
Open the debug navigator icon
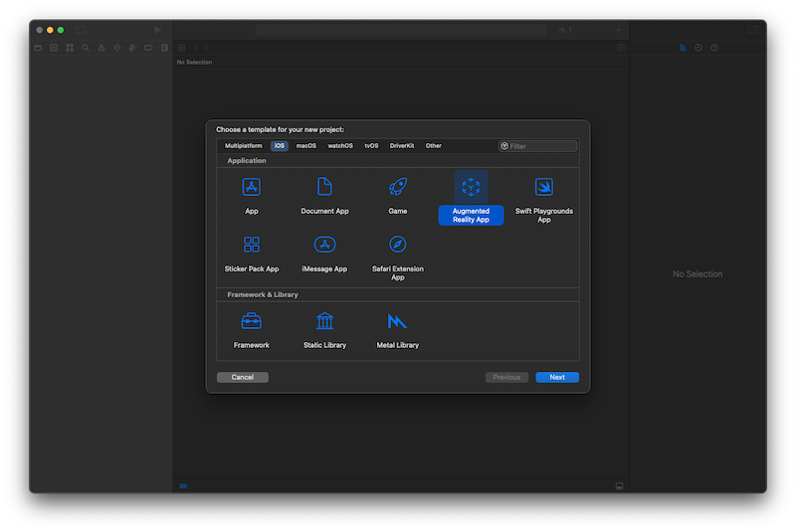click(x=132, y=48)
